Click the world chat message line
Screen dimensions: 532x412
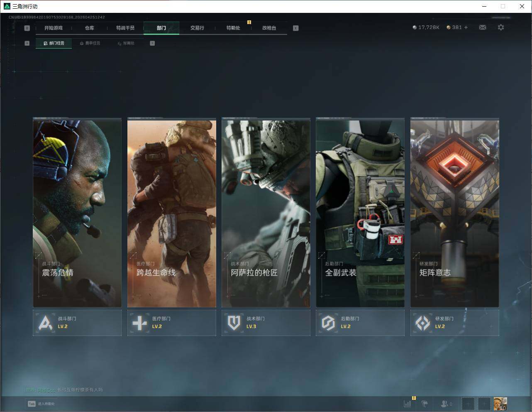click(x=63, y=390)
